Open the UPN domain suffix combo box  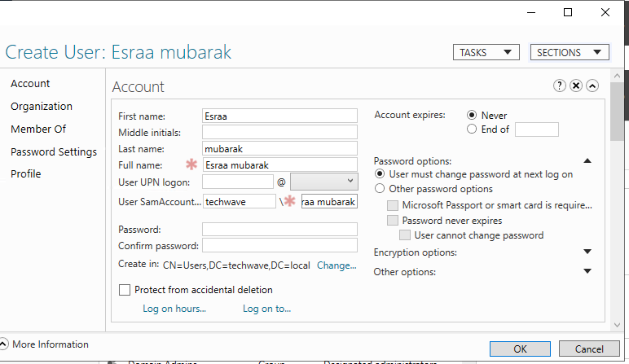[x=323, y=181]
